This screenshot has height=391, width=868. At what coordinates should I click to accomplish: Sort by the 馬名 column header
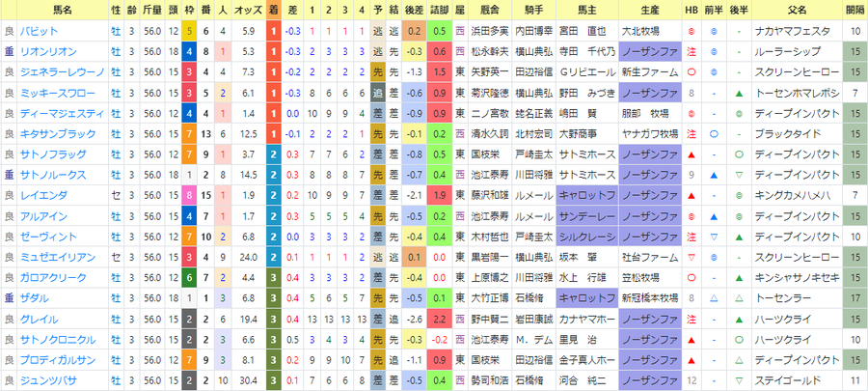(x=63, y=10)
